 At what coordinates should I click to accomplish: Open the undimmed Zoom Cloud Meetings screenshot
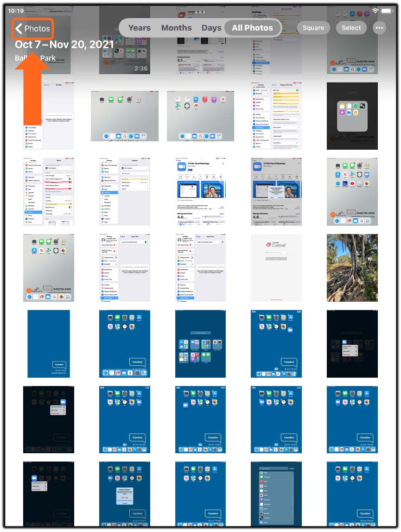tap(200, 192)
